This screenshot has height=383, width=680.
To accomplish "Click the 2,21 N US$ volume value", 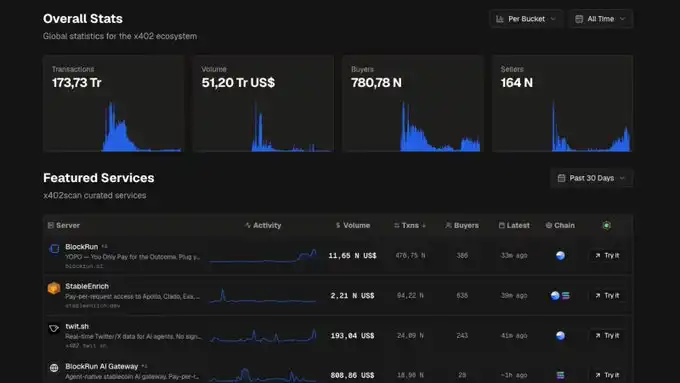I will pos(352,296).
